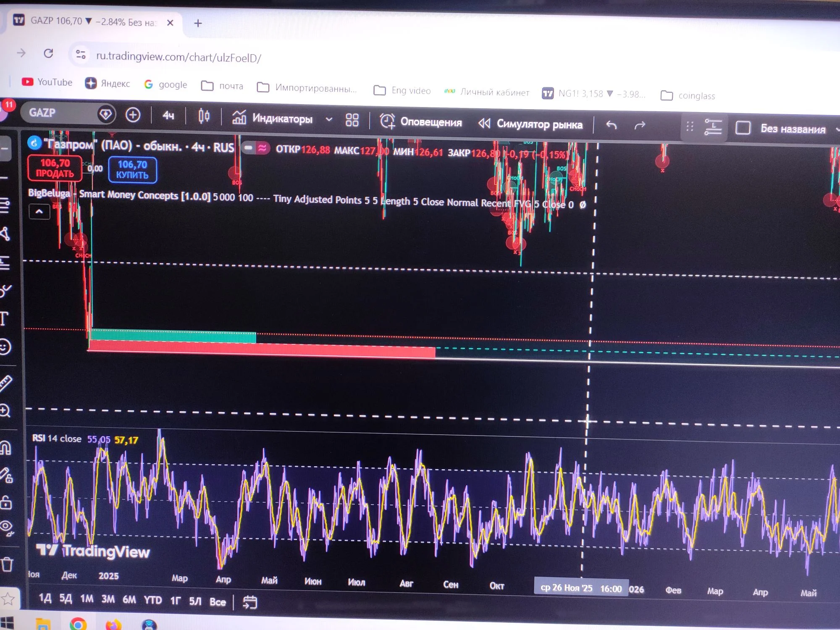
Task: Add a symbol to compare using plus icon
Action: pos(133,115)
